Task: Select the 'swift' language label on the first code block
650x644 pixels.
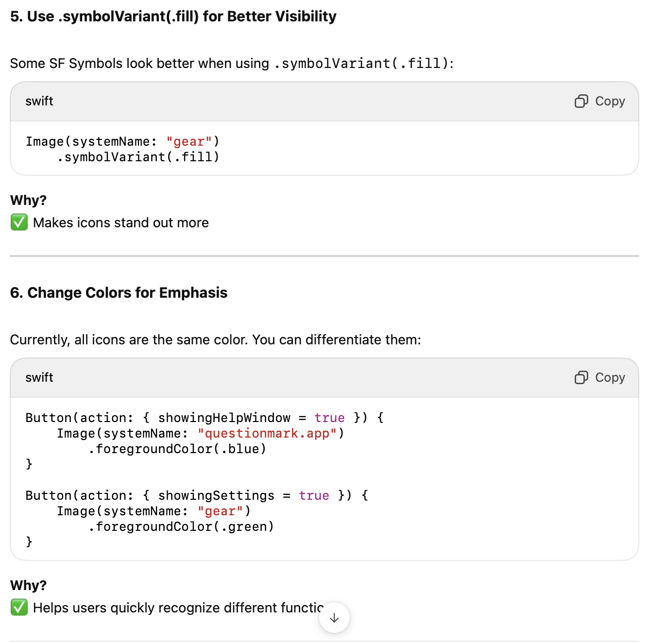Action: pos(39,101)
